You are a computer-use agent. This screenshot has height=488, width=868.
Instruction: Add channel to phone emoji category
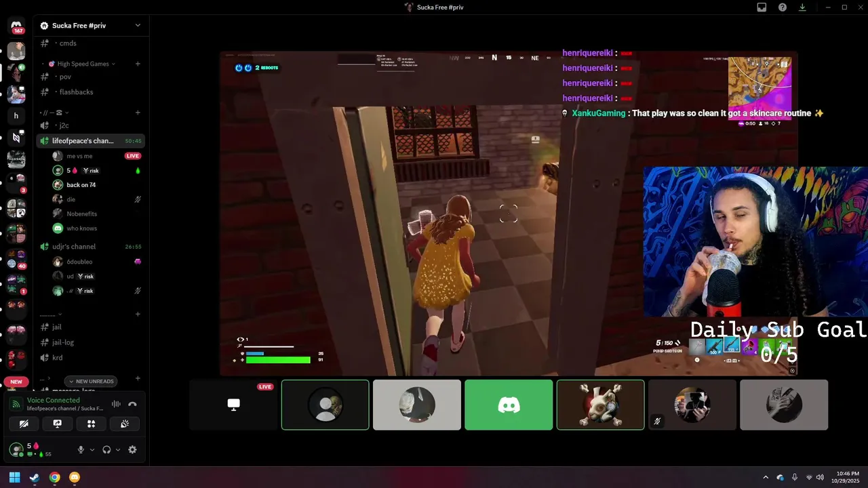138,113
